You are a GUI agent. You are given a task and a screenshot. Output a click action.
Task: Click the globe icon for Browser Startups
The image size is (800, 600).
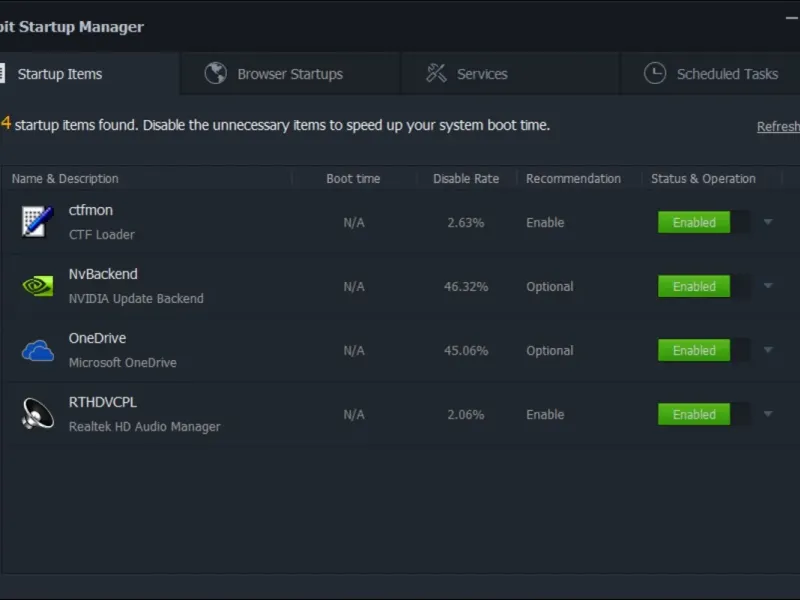(215, 73)
